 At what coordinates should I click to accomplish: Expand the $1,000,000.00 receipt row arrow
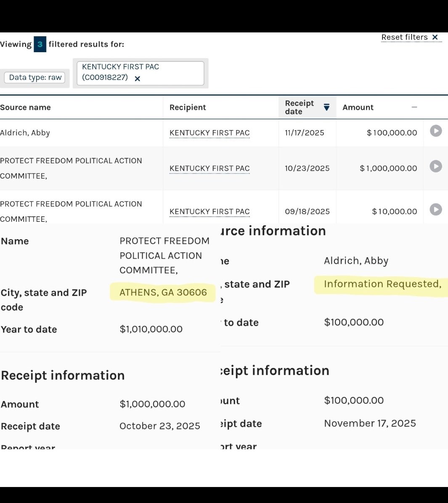[x=436, y=167]
